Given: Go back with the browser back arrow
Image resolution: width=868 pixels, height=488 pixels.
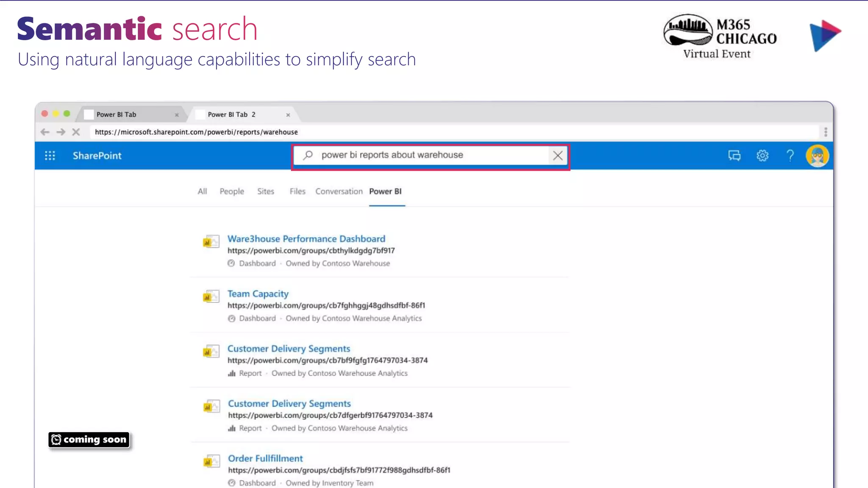Looking at the screenshot, I should tap(45, 132).
